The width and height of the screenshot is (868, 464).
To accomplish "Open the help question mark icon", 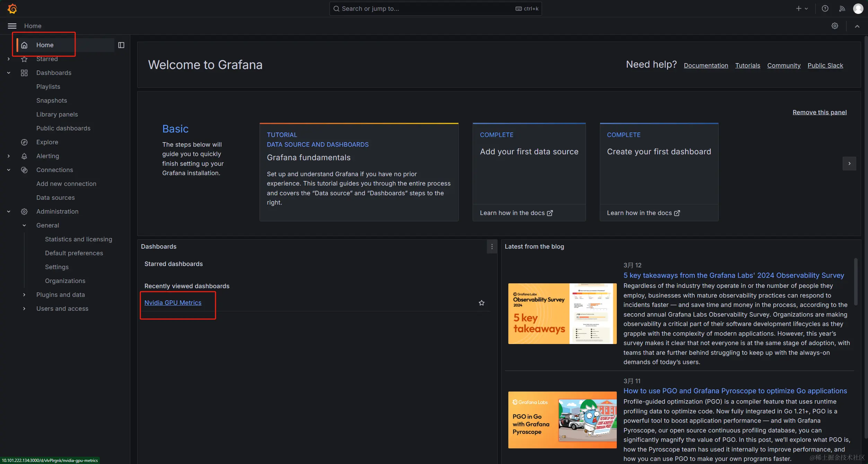I will [825, 9].
